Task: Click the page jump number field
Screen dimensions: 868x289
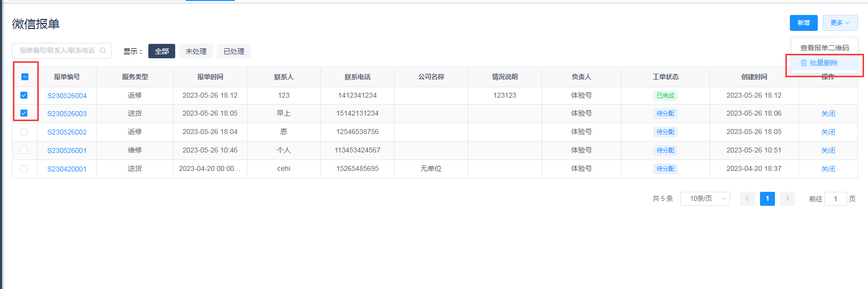Action: click(x=835, y=199)
